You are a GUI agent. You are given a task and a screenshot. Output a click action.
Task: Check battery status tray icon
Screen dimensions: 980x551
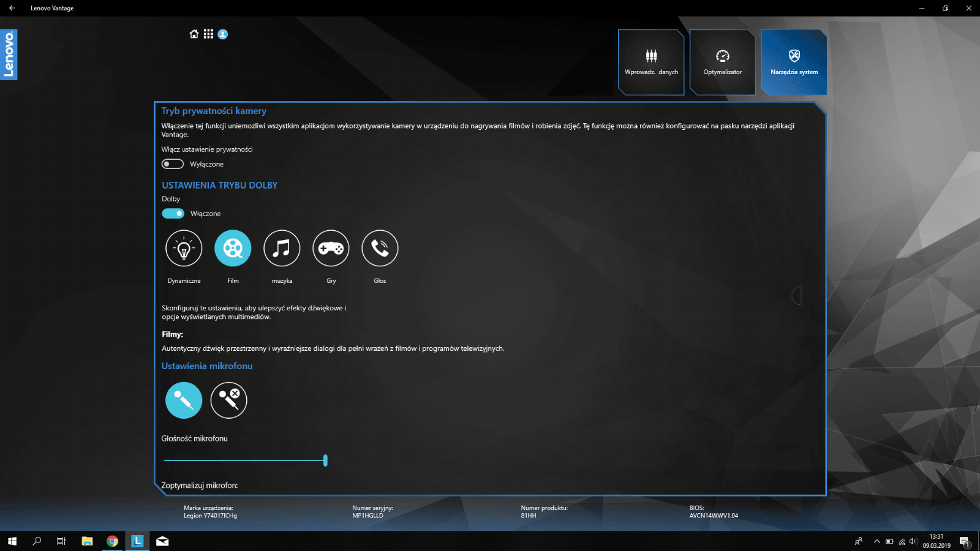pos(889,541)
